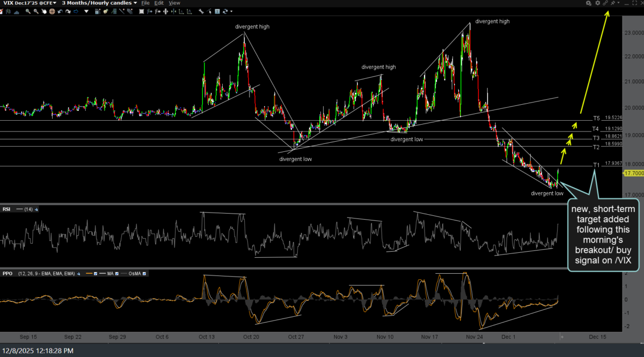Viewport: 644px width, 357px height.
Task: Toggle the OsMA histogram checkbox
Action: [x=144, y=273]
